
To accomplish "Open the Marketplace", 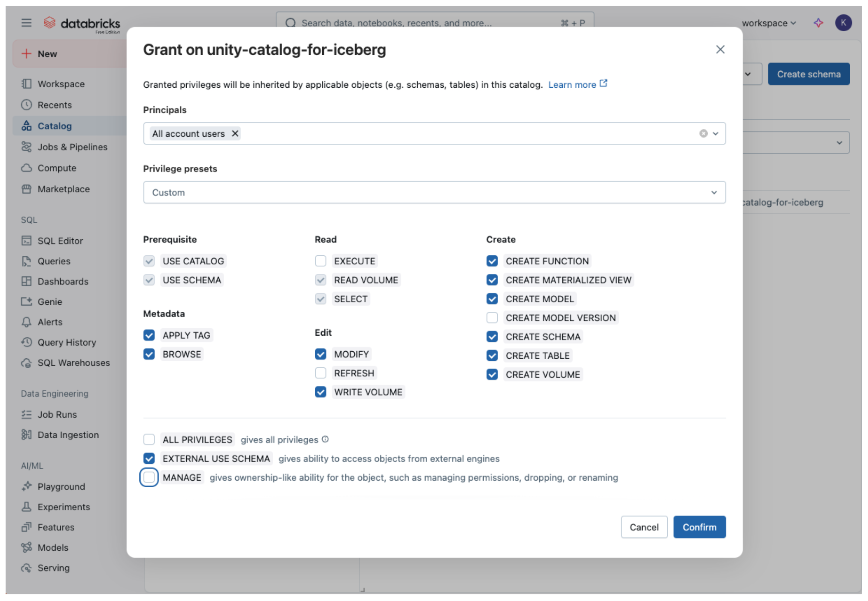I will click(x=63, y=189).
